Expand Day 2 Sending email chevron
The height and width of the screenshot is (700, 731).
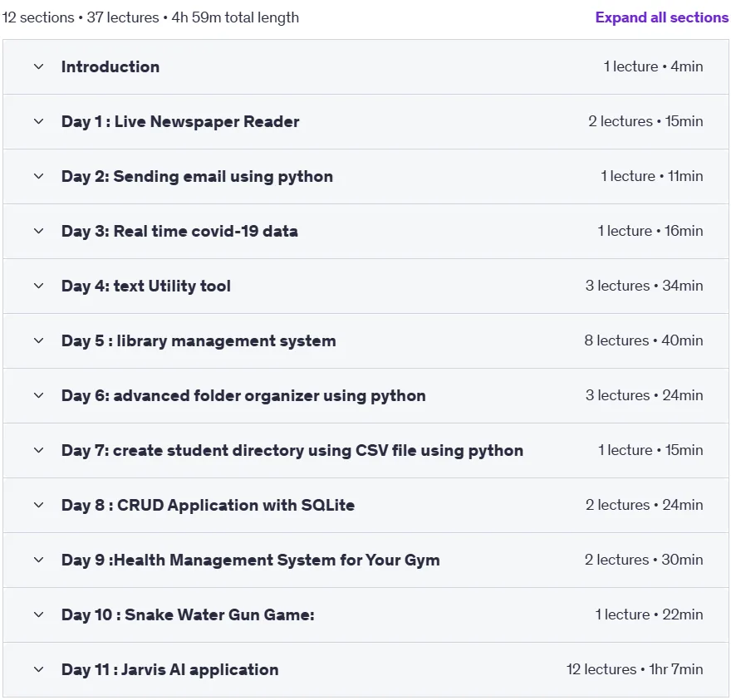39,176
